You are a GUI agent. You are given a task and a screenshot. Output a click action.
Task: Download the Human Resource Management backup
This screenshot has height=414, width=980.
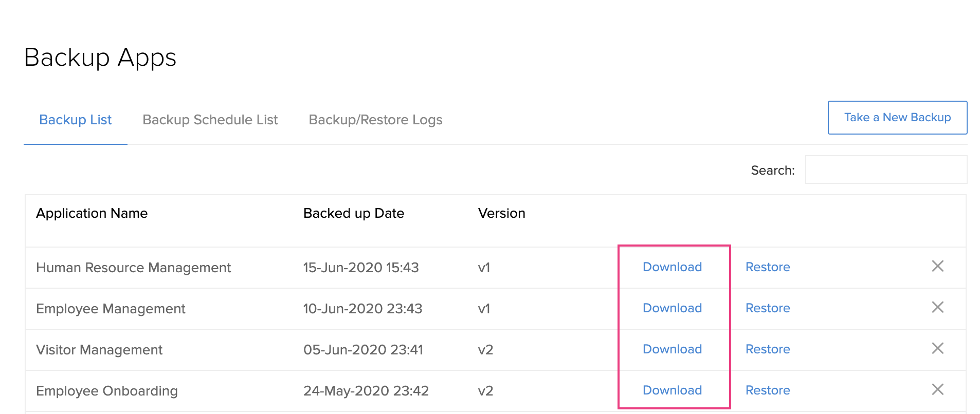(672, 267)
